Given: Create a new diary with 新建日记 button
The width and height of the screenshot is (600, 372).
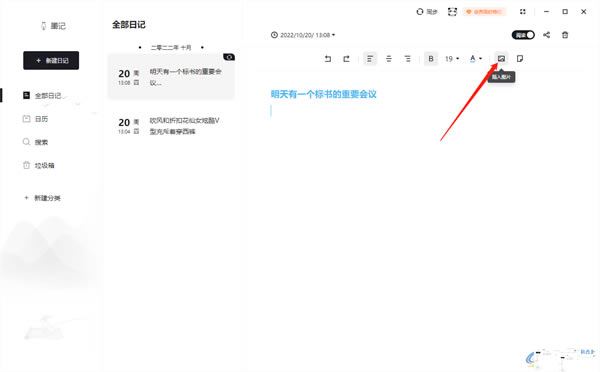Looking at the screenshot, I should 51,60.
